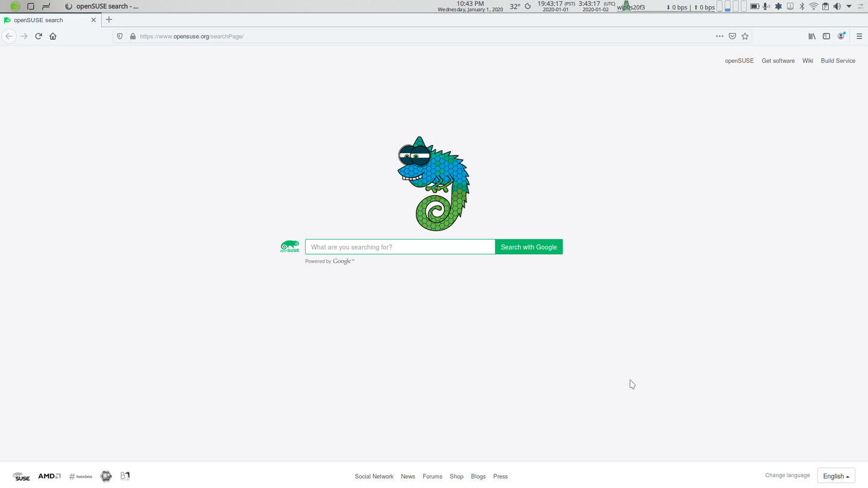
Task: Open Blogs footer link
Action: [478, 477]
